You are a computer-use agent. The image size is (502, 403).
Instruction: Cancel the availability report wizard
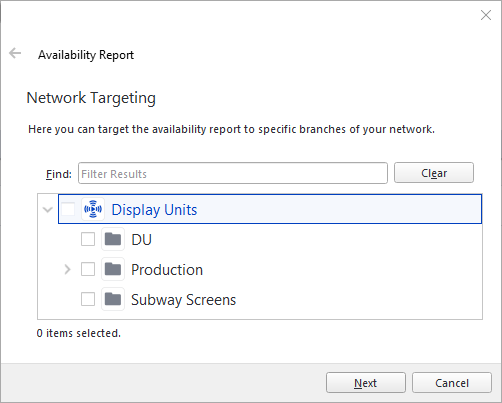pyautogui.click(x=452, y=383)
